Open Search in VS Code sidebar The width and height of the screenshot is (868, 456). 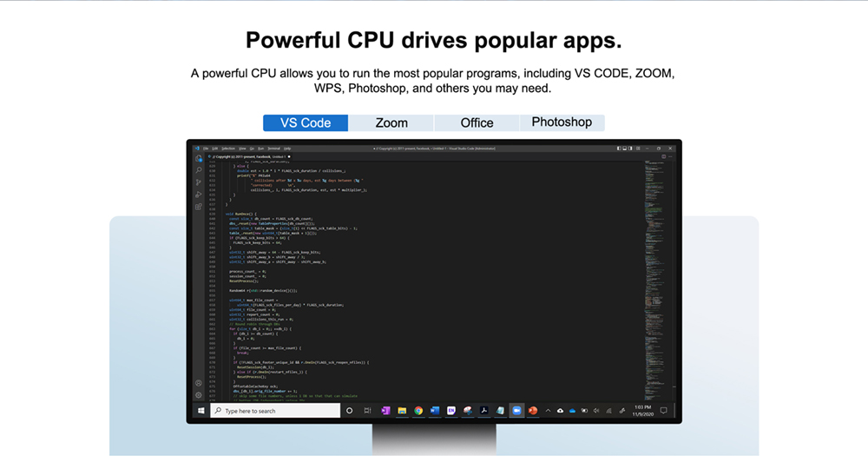pos(199,170)
